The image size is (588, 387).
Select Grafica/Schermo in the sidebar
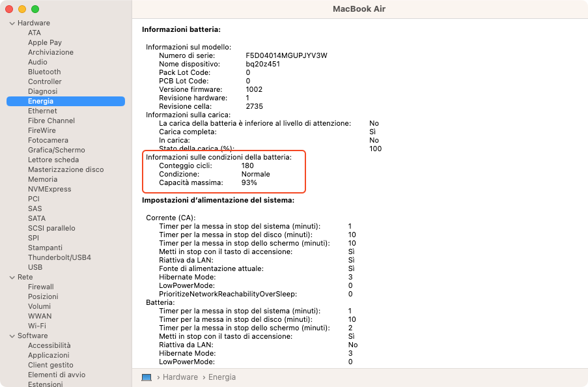(x=56, y=150)
